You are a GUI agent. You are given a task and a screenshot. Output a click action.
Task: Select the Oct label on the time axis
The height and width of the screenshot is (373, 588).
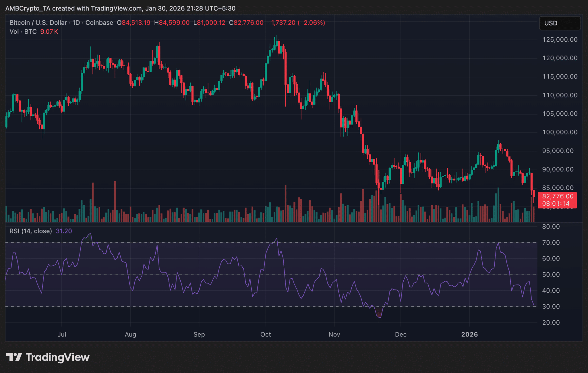[266, 334]
